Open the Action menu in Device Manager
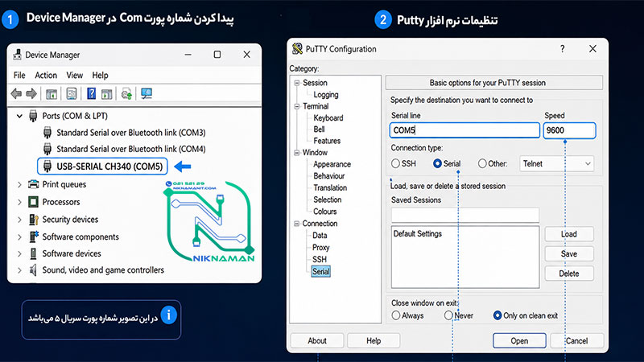 pyautogui.click(x=46, y=75)
